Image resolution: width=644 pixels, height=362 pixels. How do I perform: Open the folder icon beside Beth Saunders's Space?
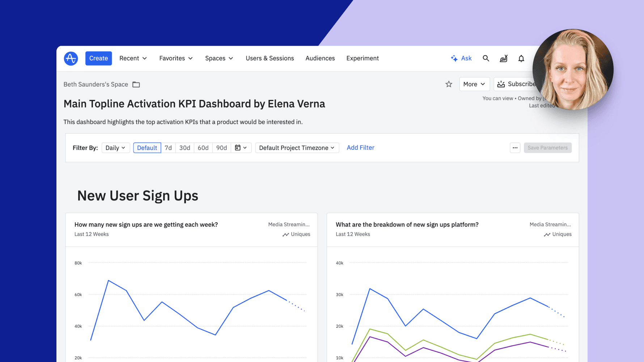(136, 84)
